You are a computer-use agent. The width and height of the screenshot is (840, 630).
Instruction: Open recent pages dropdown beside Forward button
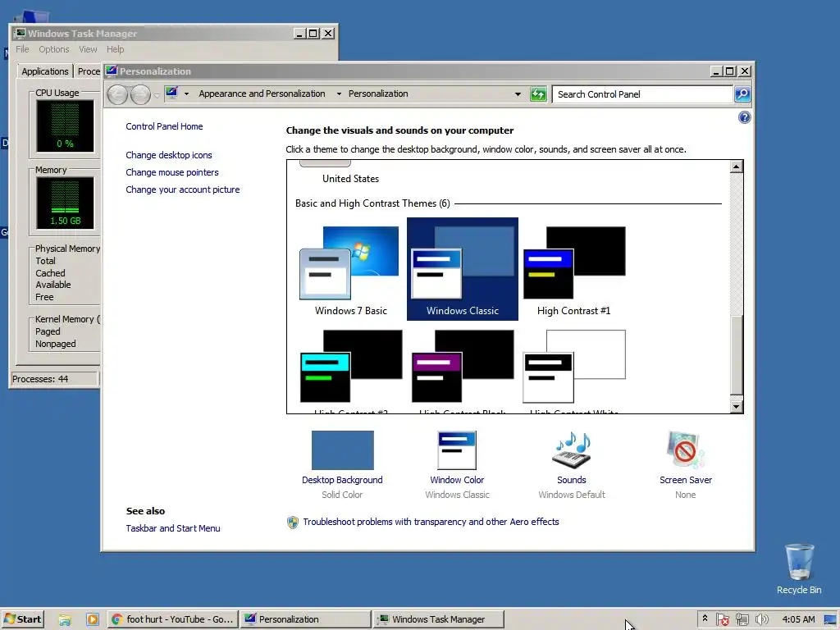pyautogui.click(x=157, y=95)
